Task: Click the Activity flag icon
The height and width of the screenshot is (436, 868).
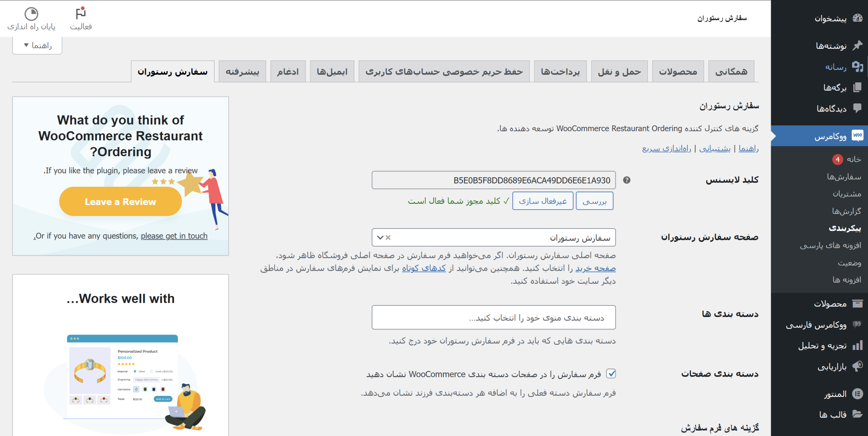Action: (x=81, y=14)
